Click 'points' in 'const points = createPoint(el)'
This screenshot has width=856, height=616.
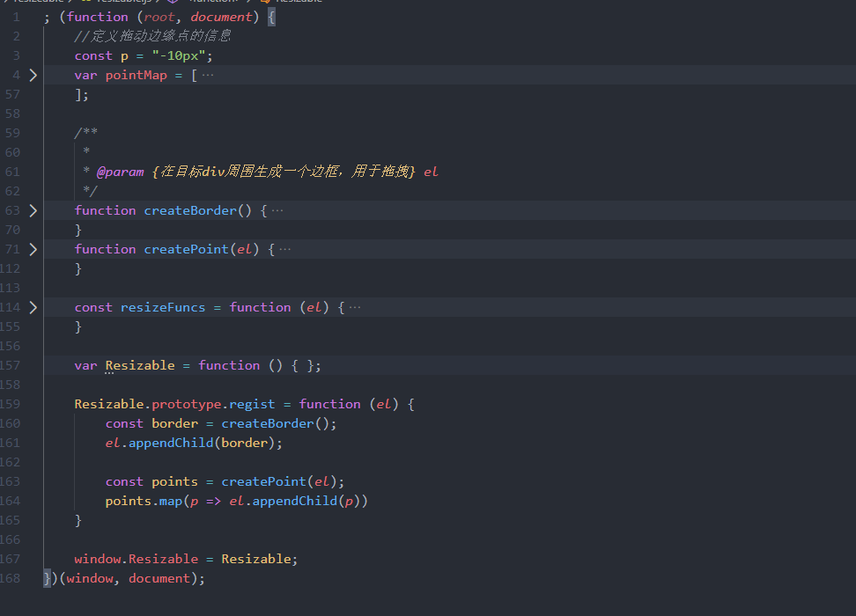click(174, 481)
